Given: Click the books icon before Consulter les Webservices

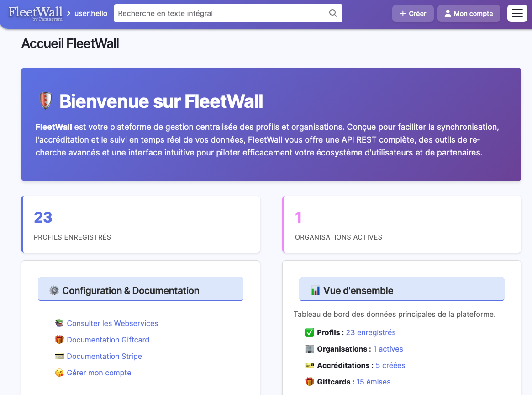Looking at the screenshot, I should pos(59,323).
